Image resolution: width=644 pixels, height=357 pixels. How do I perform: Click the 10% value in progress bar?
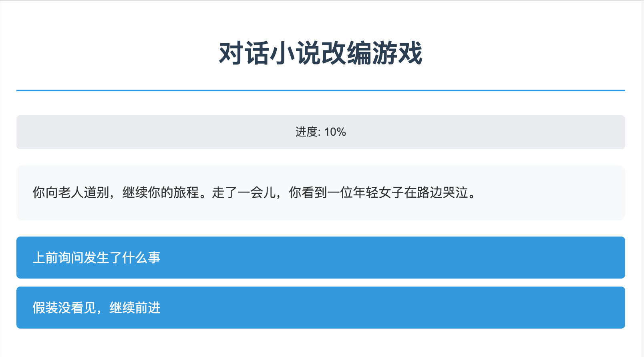(335, 132)
